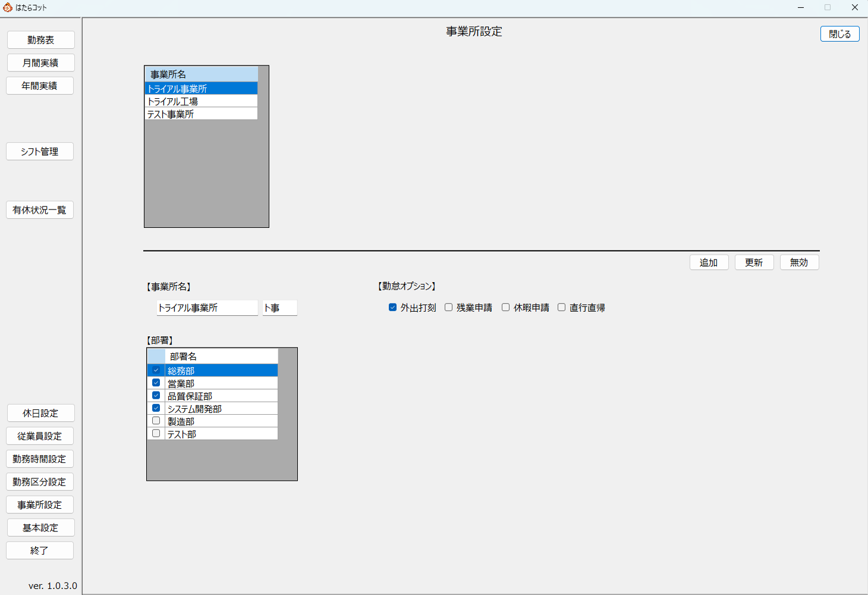Viewport: 868px width, 595px height.
Task: Close the settings with 閉じる button
Action: click(x=839, y=34)
